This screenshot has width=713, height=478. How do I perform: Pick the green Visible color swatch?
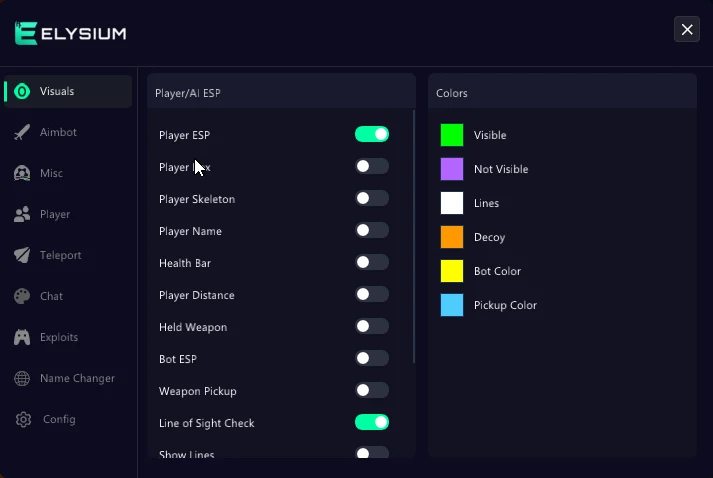[x=452, y=135]
